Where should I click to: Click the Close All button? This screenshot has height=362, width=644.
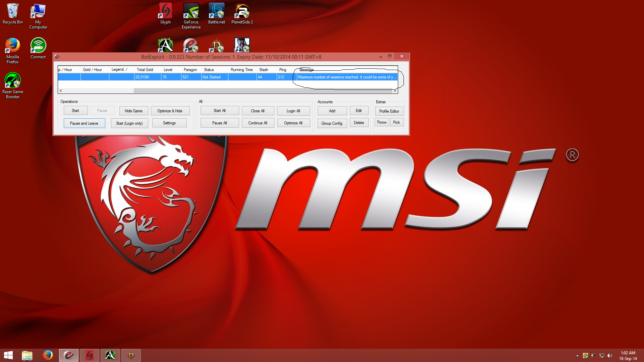click(x=258, y=111)
